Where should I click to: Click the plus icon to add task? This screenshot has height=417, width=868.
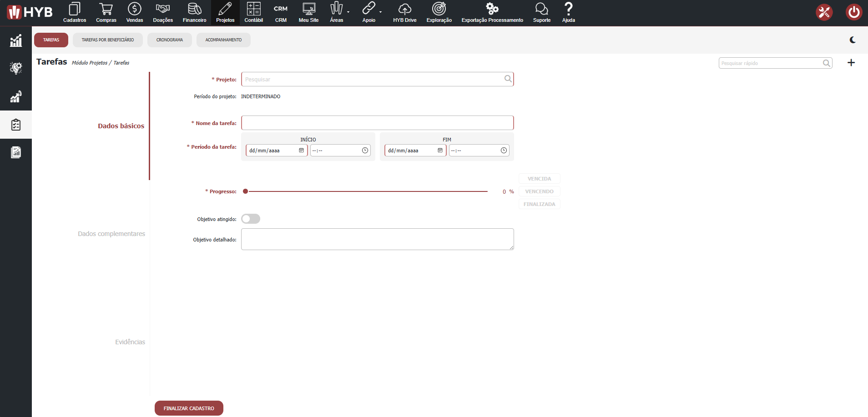[x=851, y=63]
